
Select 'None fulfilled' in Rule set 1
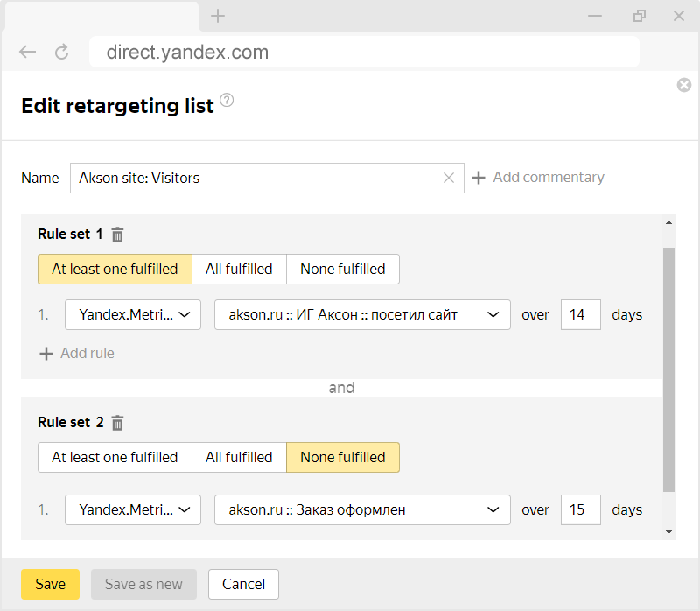click(342, 270)
